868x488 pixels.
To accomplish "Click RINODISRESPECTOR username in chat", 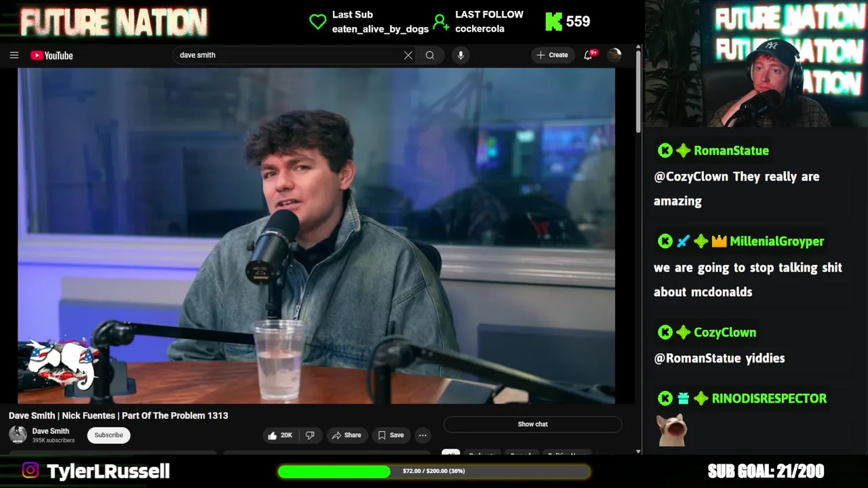I will 769,399.
